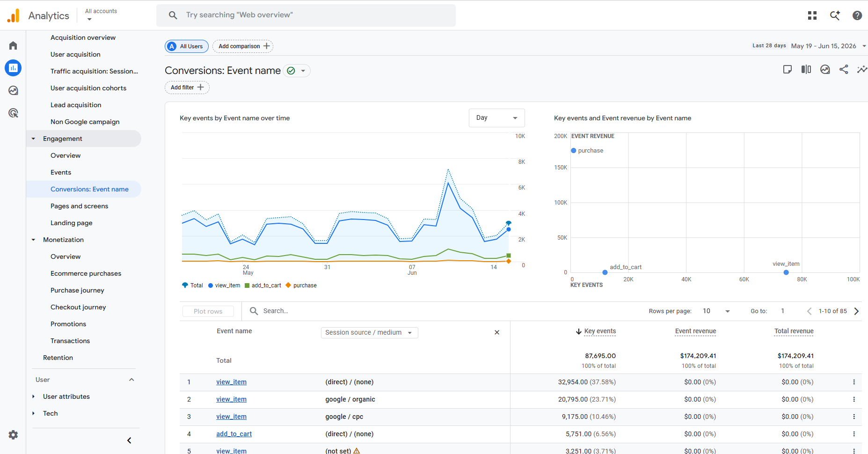Customize report with the note icon
The image size is (868, 454).
pyautogui.click(x=788, y=69)
